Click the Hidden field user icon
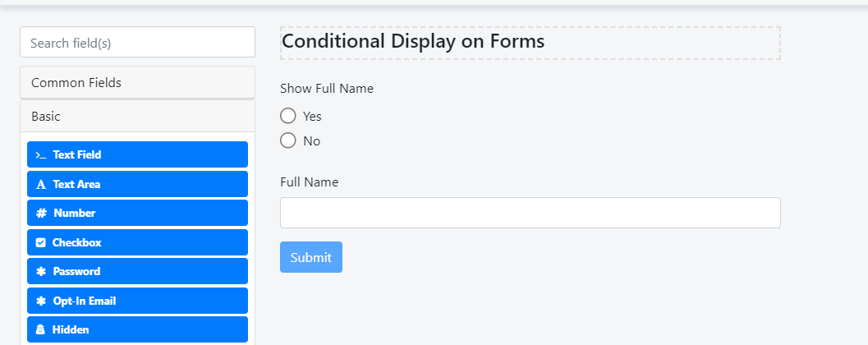Image resolution: width=868 pixels, height=345 pixels. [x=41, y=330]
